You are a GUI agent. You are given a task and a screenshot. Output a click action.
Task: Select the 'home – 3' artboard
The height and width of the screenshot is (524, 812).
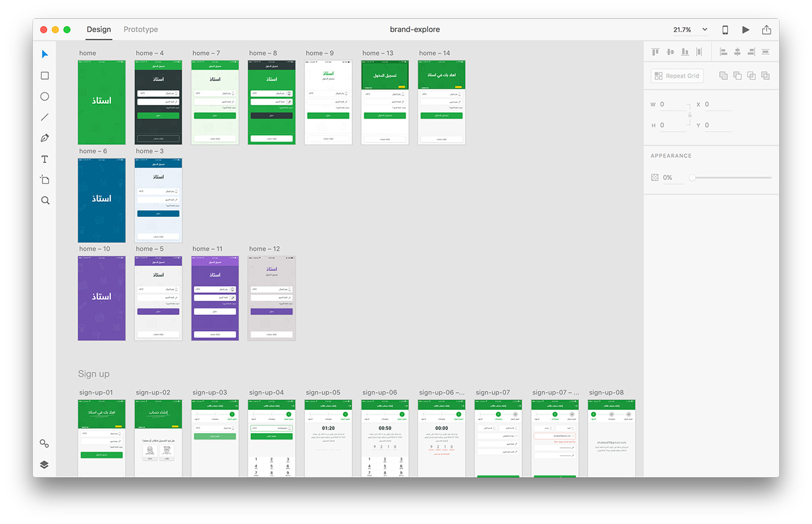[x=158, y=201]
